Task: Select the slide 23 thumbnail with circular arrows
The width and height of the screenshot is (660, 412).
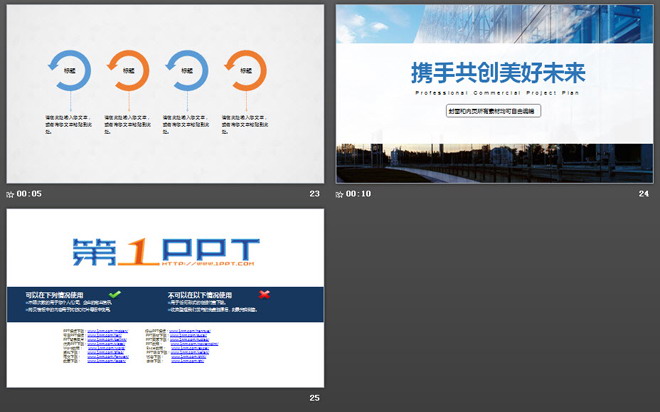Action: pos(165,94)
